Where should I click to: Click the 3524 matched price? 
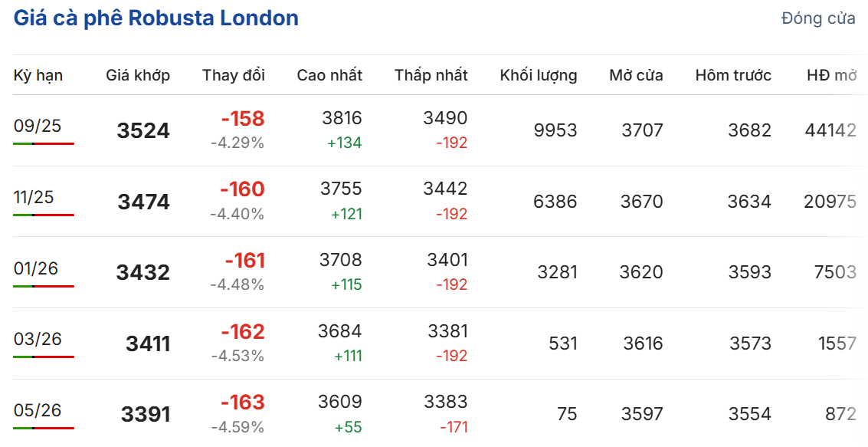click(143, 130)
